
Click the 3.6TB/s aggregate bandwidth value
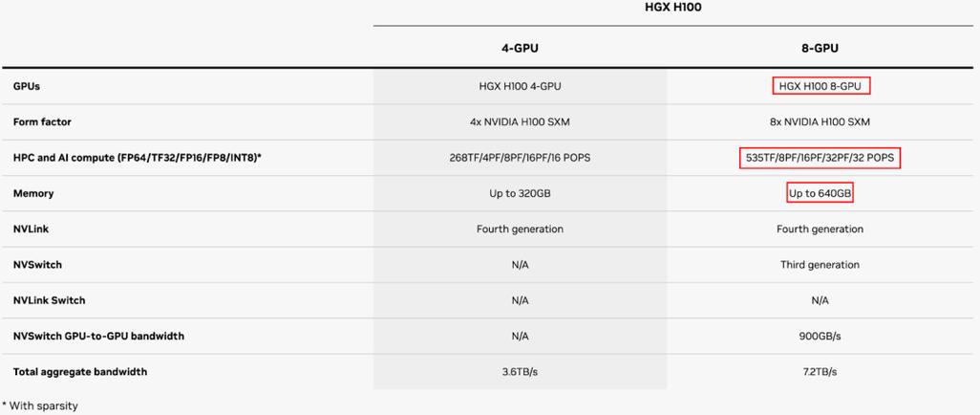(x=520, y=372)
